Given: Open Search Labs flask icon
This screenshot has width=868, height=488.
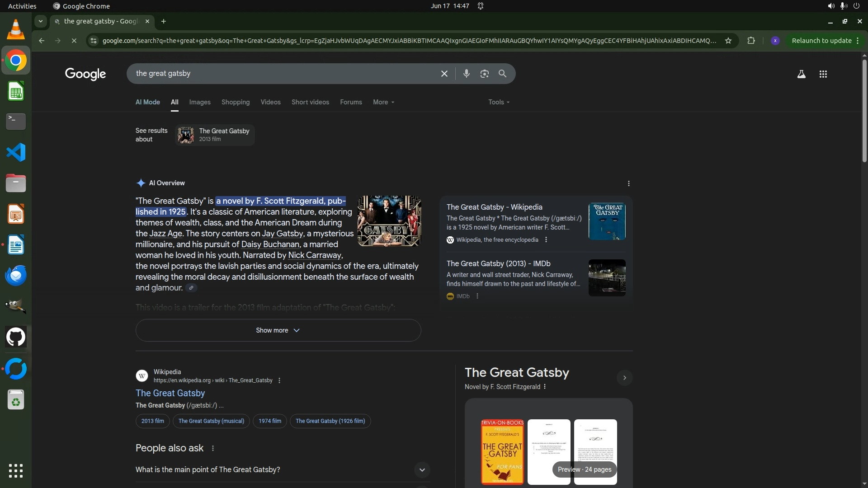Looking at the screenshot, I should pyautogui.click(x=801, y=74).
